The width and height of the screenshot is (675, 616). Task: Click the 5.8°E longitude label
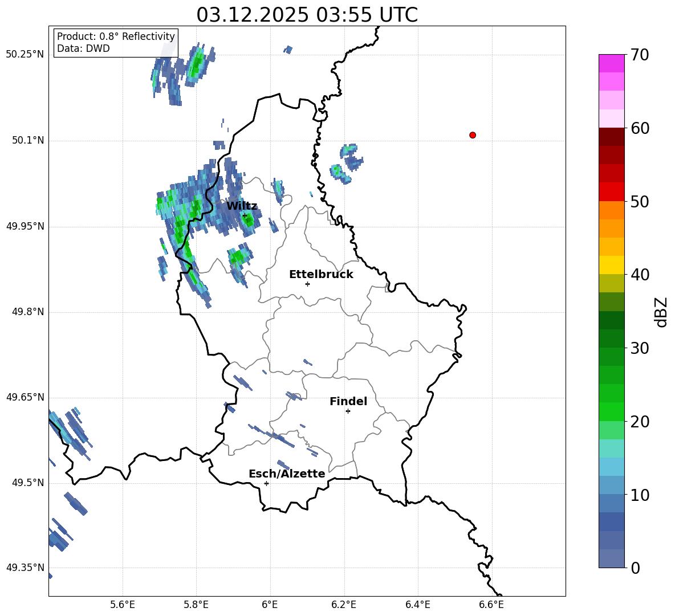(196, 605)
